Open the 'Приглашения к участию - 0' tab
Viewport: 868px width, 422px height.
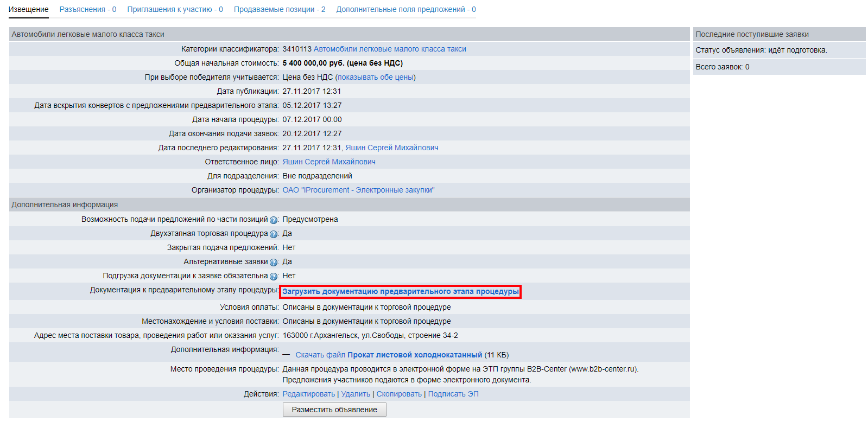pyautogui.click(x=175, y=9)
